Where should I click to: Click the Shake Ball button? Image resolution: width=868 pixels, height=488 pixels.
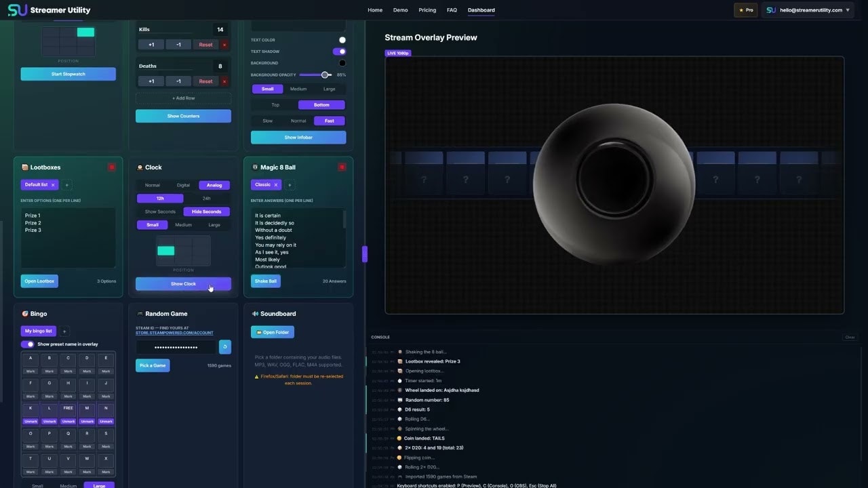tap(265, 281)
